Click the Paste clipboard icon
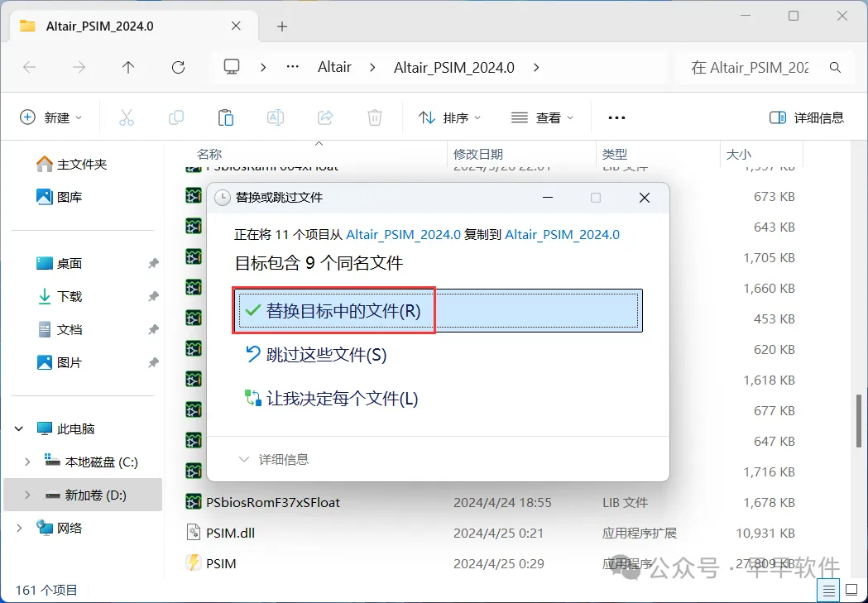868x603 pixels. tap(226, 117)
